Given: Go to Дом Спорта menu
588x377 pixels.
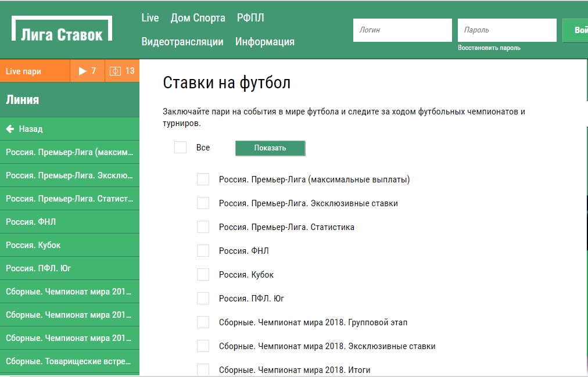Looking at the screenshot, I should pyautogui.click(x=198, y=18).
